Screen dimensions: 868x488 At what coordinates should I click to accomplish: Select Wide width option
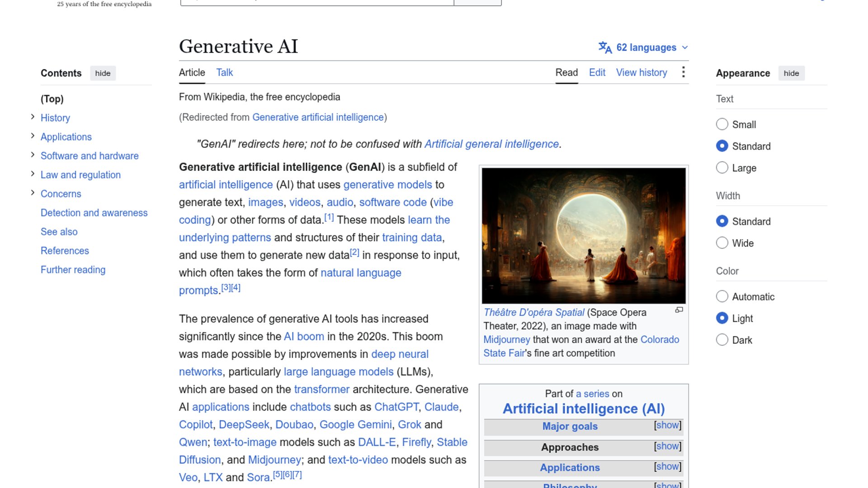click(722, 243)
